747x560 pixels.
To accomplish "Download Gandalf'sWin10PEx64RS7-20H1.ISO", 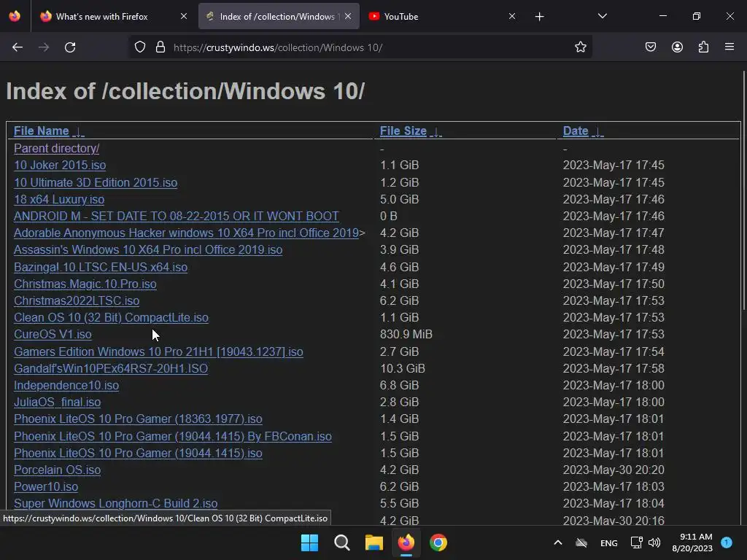I will pos(111,368).
